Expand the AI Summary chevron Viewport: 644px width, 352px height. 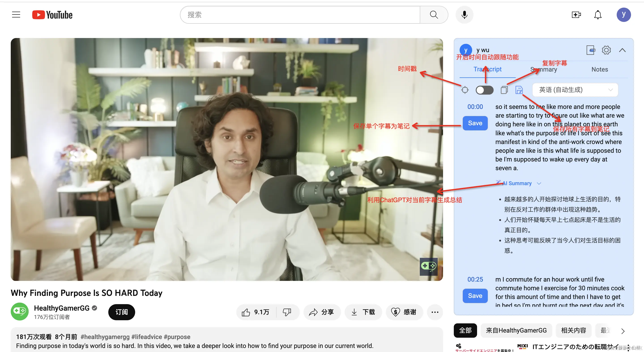[539, 183]
